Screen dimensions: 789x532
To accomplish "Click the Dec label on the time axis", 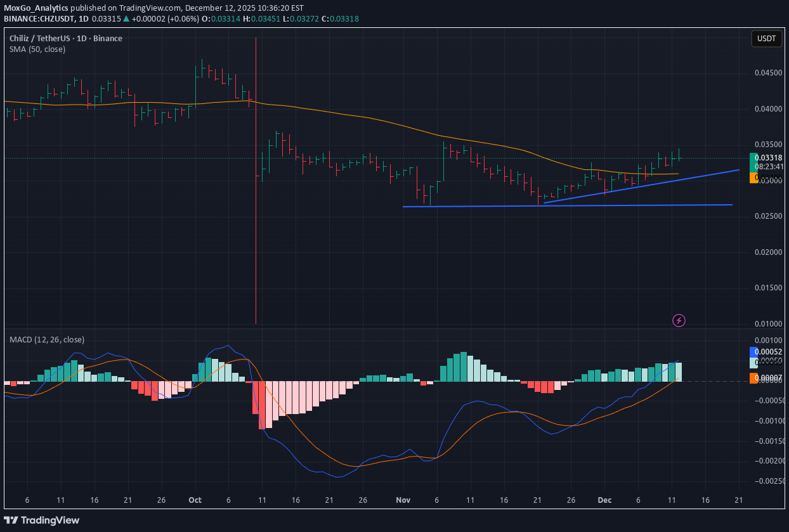I will (x=604, y=500).
